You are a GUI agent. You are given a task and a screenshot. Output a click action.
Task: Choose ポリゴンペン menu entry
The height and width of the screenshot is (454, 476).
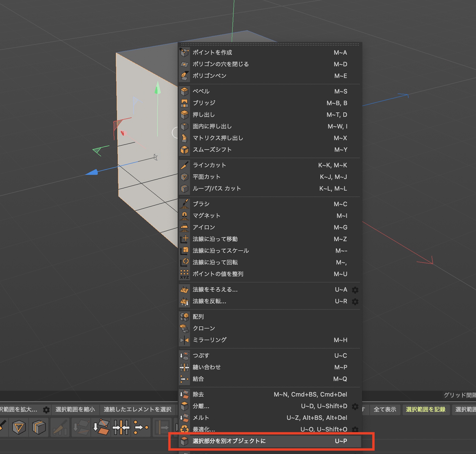coord(209,76)
